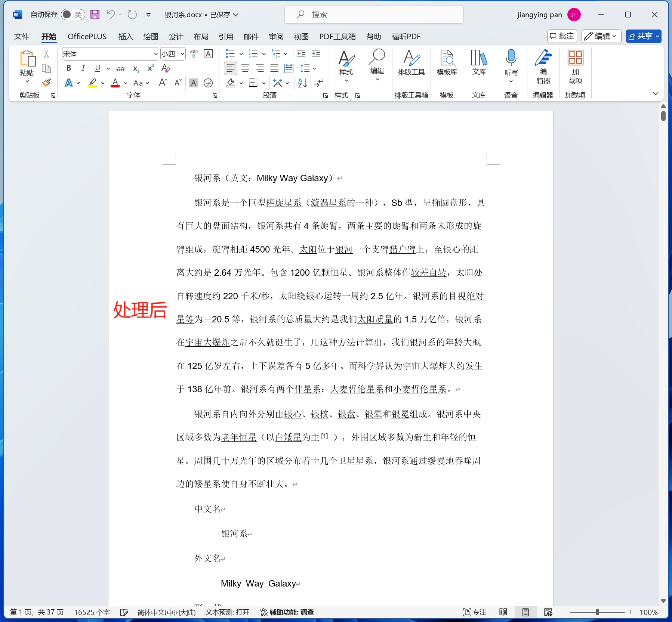Select the Format Painter icon
Viewport: 672px width, 622px height.
pyautogui.click(x=46, y=83)
